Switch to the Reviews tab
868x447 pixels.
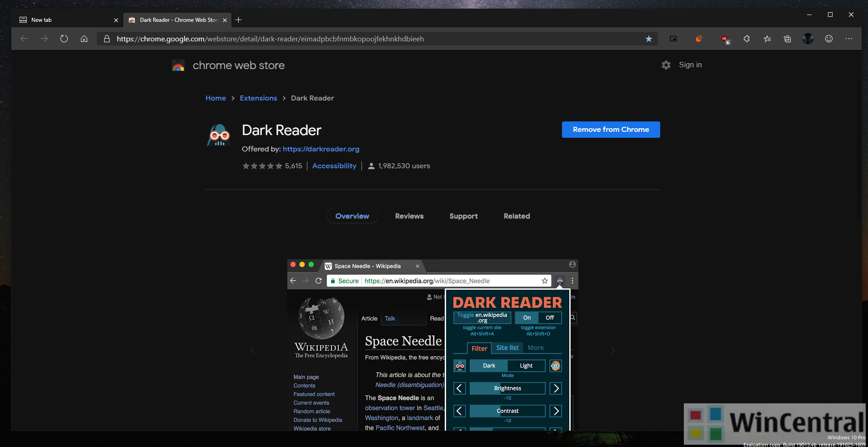[x=409, y=216]
